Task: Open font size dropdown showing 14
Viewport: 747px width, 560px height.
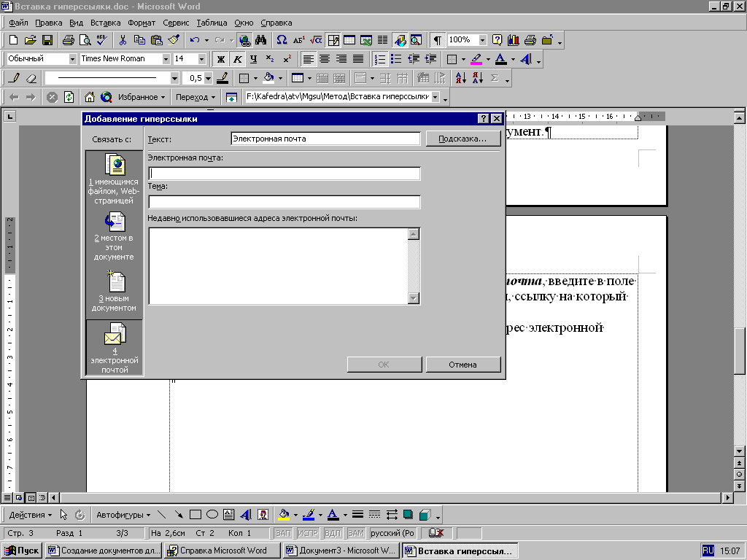Action: coord(201,59)
